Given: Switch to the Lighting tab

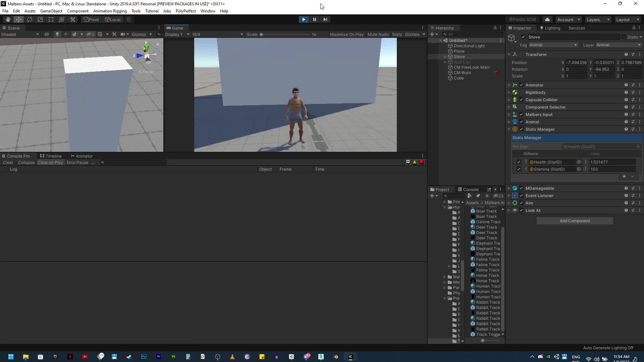Looking at the screenshot, I should pos(550,28).
